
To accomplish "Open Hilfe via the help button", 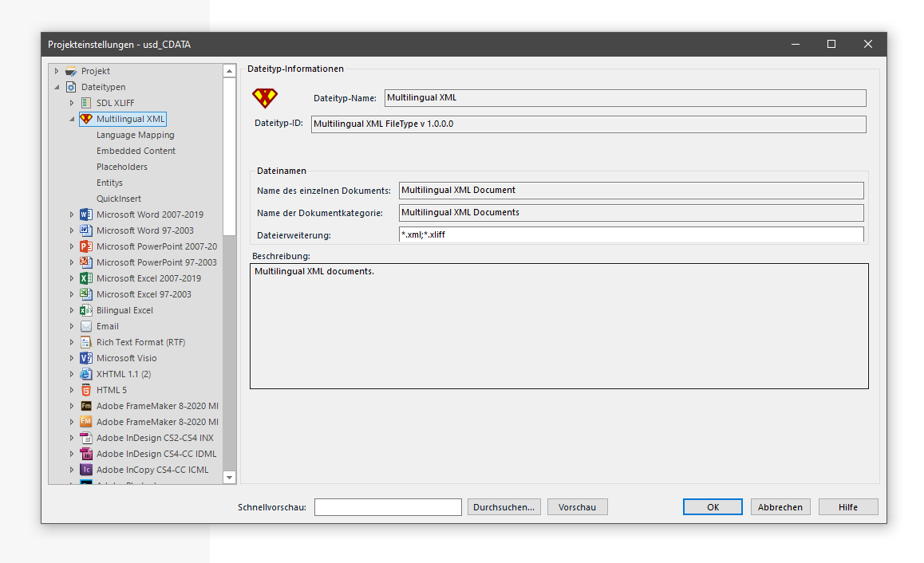I will coord(848,507).
